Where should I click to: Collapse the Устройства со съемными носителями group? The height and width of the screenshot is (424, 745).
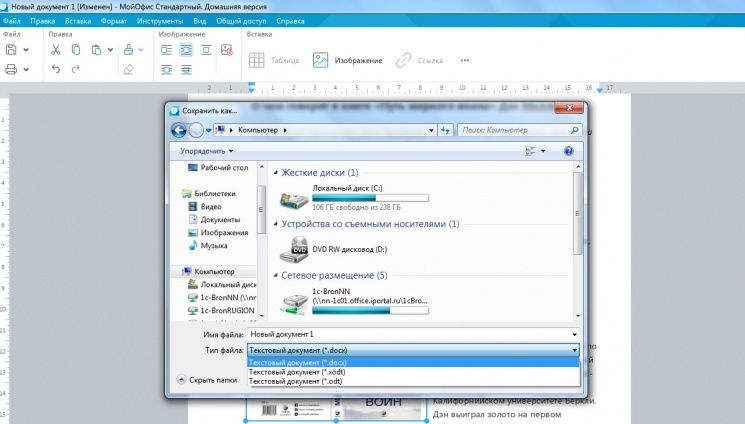click(276, 224)
